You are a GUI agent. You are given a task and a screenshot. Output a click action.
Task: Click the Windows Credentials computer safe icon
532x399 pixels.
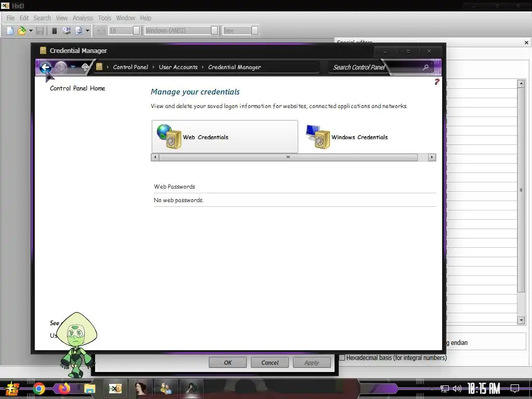[317, 137]
